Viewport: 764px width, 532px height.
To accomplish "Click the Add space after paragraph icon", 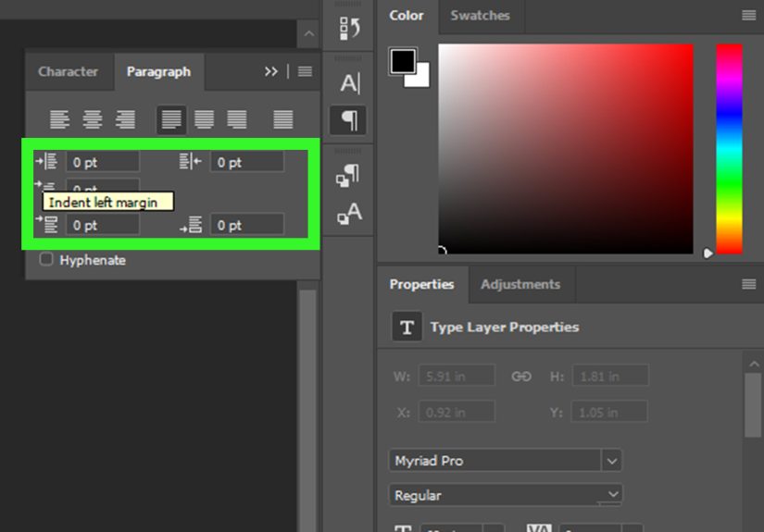I will (191, 225).
